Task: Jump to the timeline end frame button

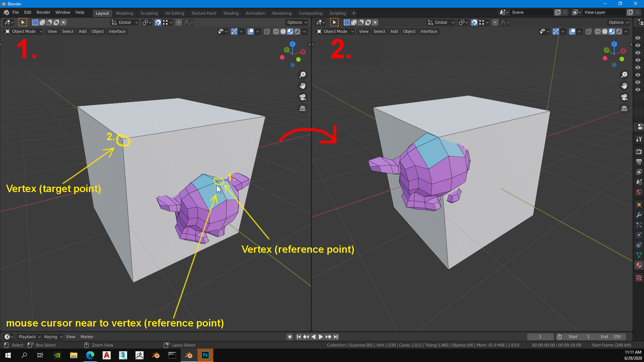Action: pyautogui.click(x=336, y=337)
